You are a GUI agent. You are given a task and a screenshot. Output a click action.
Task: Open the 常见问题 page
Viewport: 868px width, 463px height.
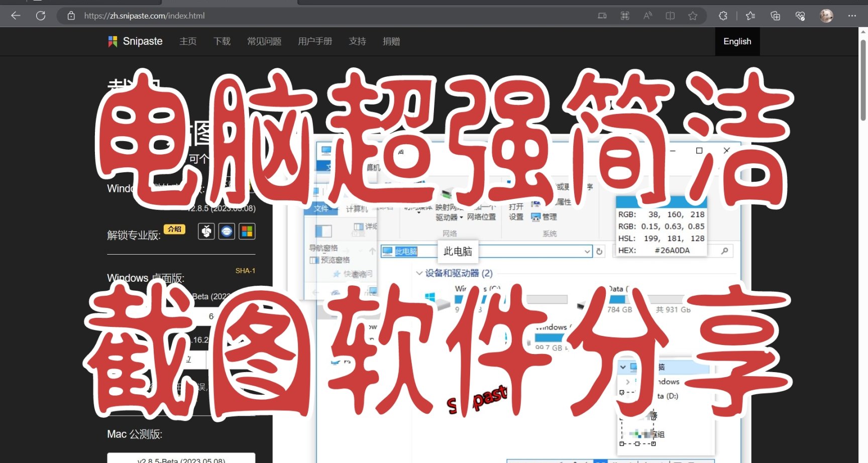pyautogui.click(x=264, y=41)
